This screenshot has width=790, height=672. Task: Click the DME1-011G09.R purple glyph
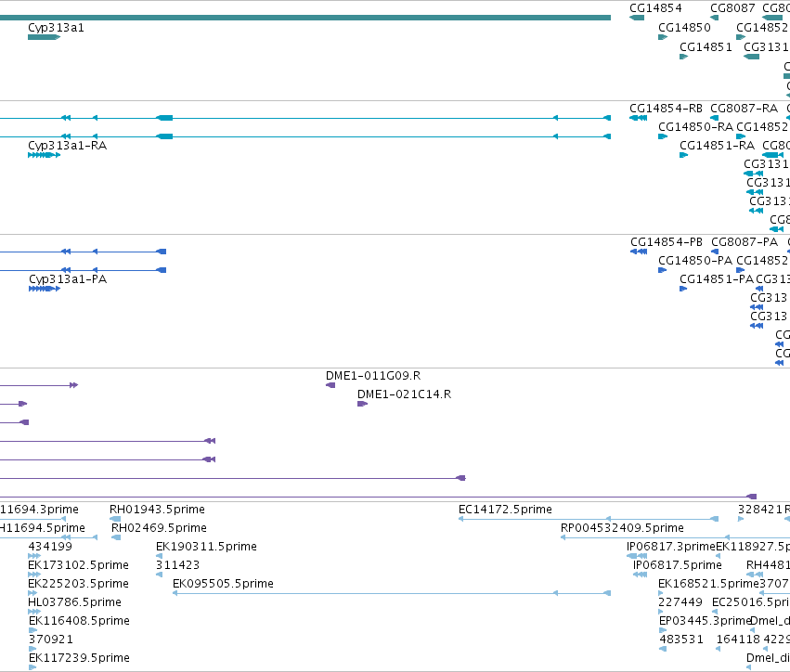[x=330, y=385]
